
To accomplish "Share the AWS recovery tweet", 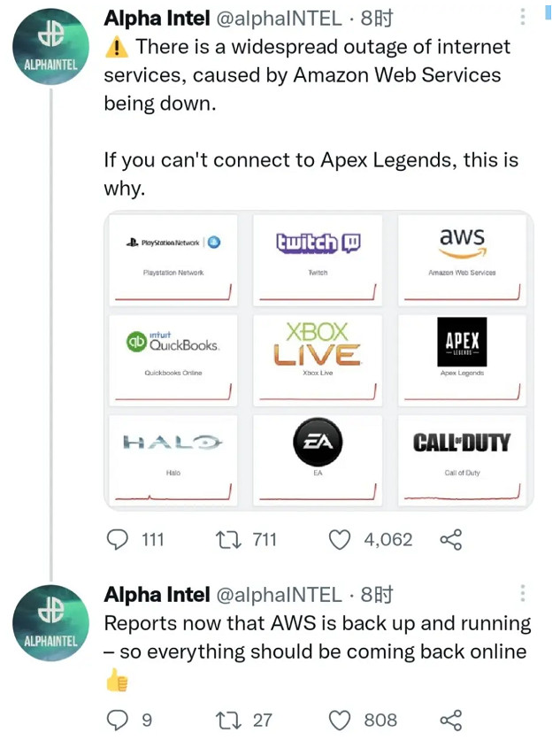I will click(451, 721).
